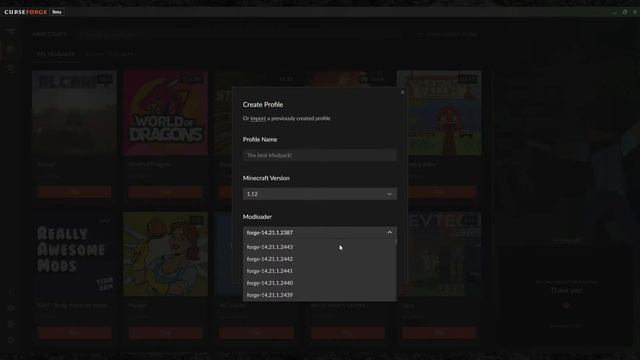Click the import link for existing profile
640x360 pixels.
[x=258, y=118]
